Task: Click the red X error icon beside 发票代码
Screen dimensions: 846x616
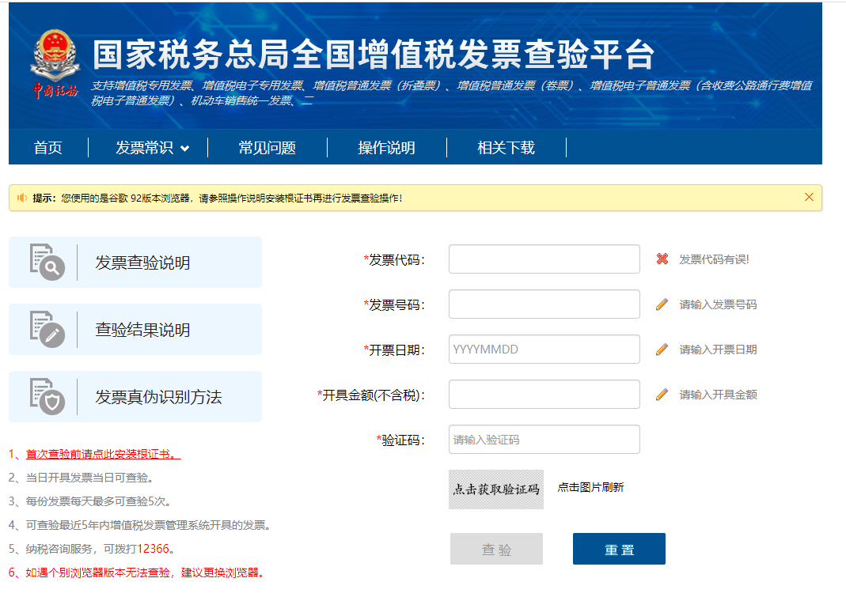Action: [x=662, y=259]
